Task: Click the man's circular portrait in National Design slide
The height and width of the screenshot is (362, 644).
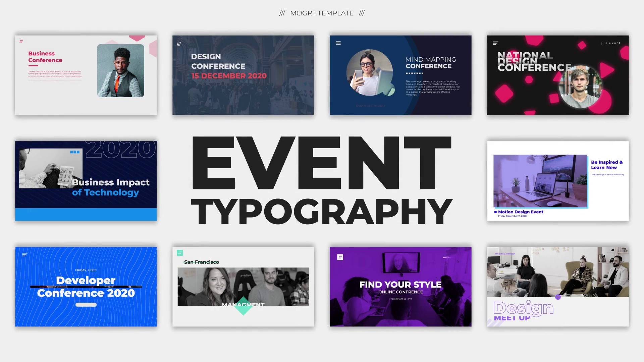Action: click(580, 87)
